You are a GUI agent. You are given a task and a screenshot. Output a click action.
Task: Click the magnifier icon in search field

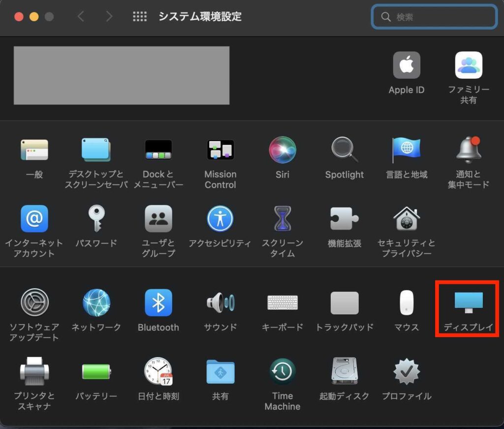(385, 17)
